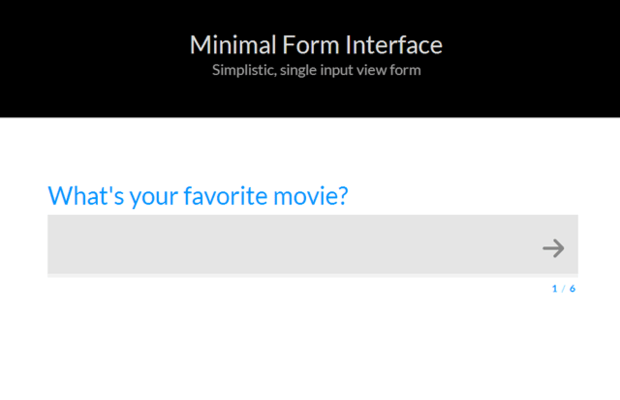
Task: Select the "Minimal Form Interface" heading
Action: [x=316, y=45]
